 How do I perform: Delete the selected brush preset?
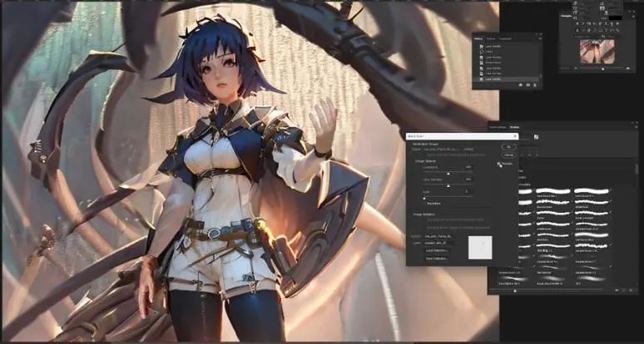(x=630, y=290)
